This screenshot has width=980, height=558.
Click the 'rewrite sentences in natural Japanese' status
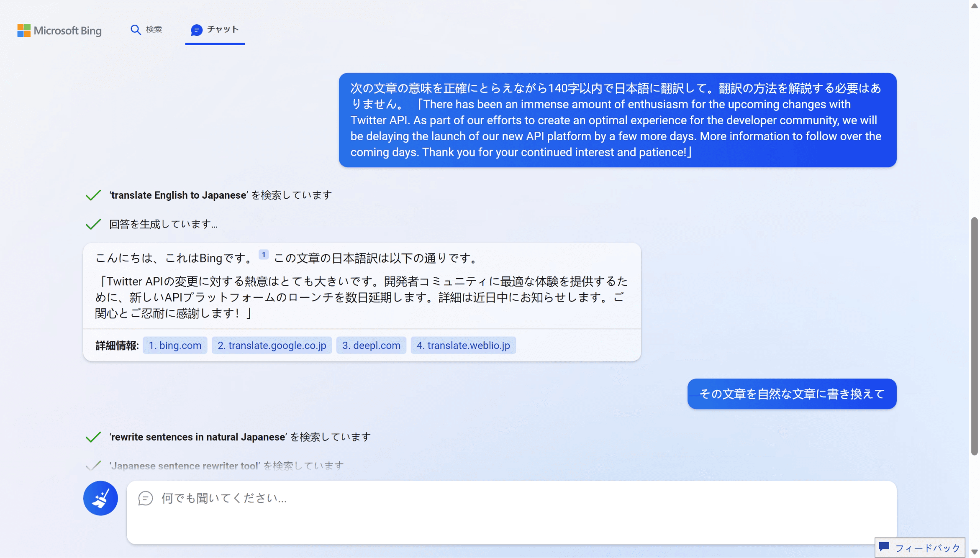coord(240,437)
